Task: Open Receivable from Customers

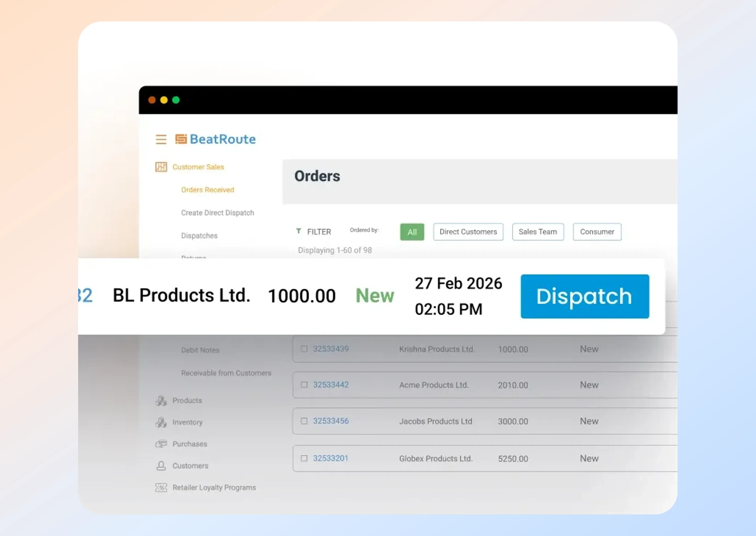Action: click(x=226, y=373)
